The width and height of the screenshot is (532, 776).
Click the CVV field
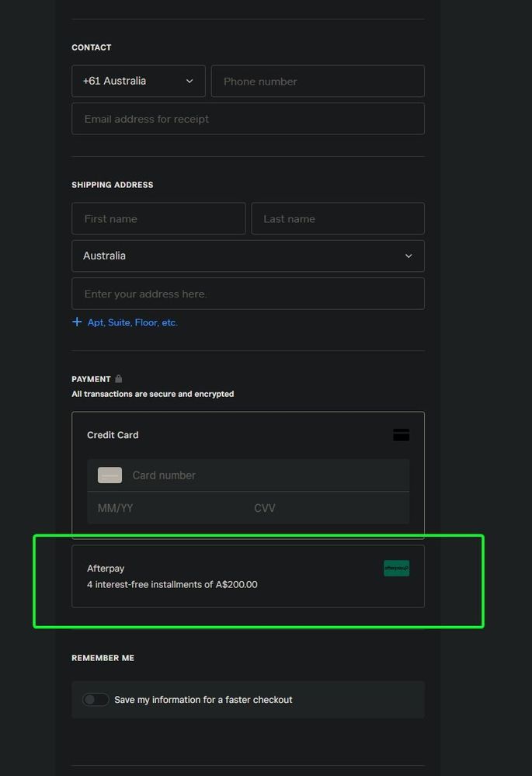click(x=326, y=508)
